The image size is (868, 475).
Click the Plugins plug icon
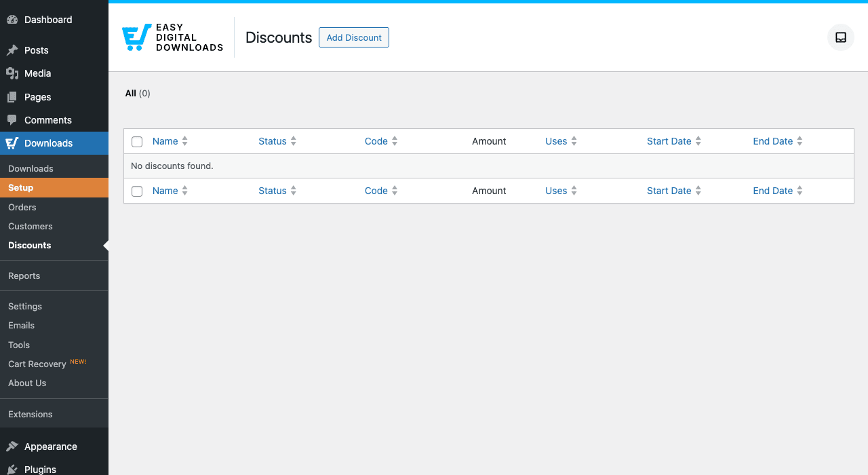(x=12, y=469)
